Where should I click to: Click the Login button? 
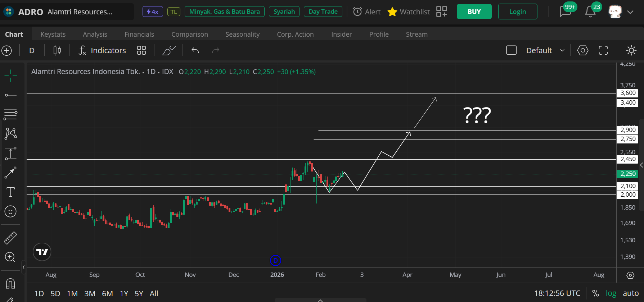click(518, 12)
